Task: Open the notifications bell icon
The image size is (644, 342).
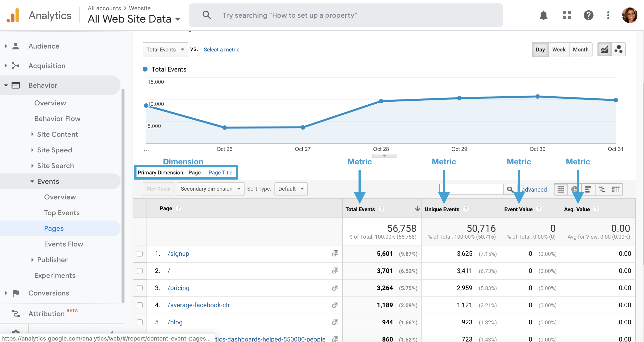Action: [x=543, y=15]
